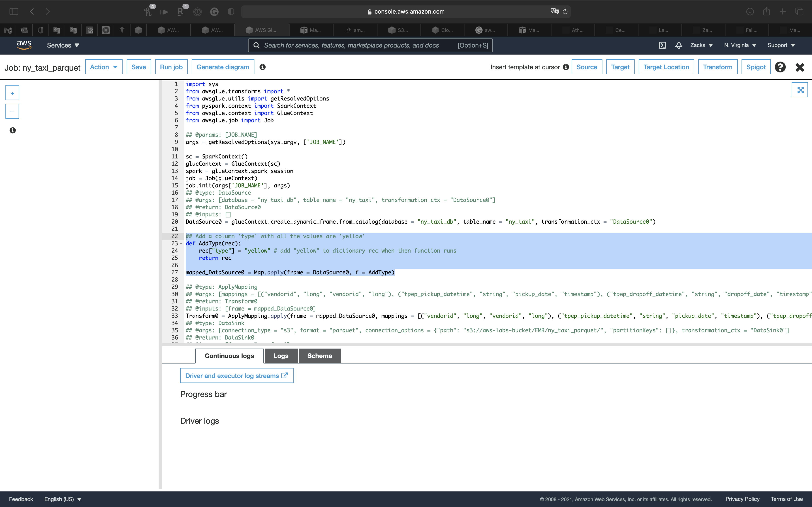
Task: Open the notifications bell
Action: pyautogui.click(x=679, y=45)
